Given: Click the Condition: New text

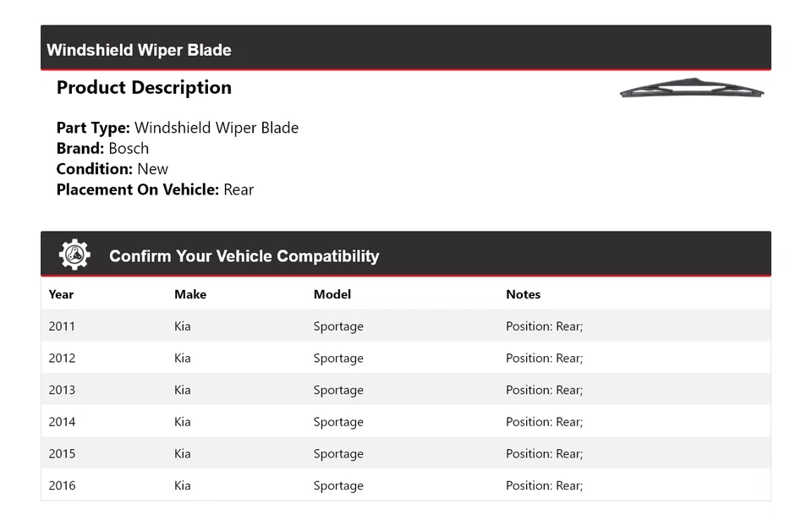Looking at the screenshot, I should 112,169.
